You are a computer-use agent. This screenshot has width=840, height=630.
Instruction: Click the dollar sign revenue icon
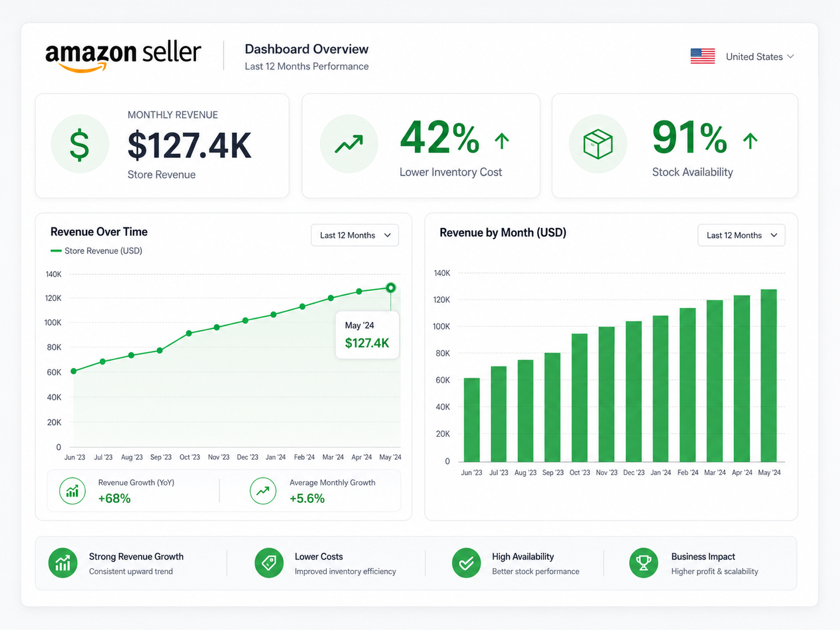[x=79, y=144]
